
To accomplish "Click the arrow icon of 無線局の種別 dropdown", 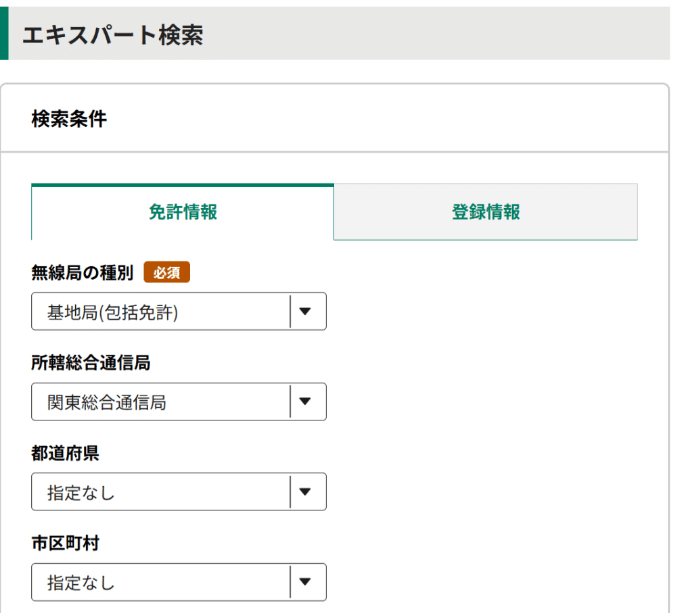I will (306, 312).
